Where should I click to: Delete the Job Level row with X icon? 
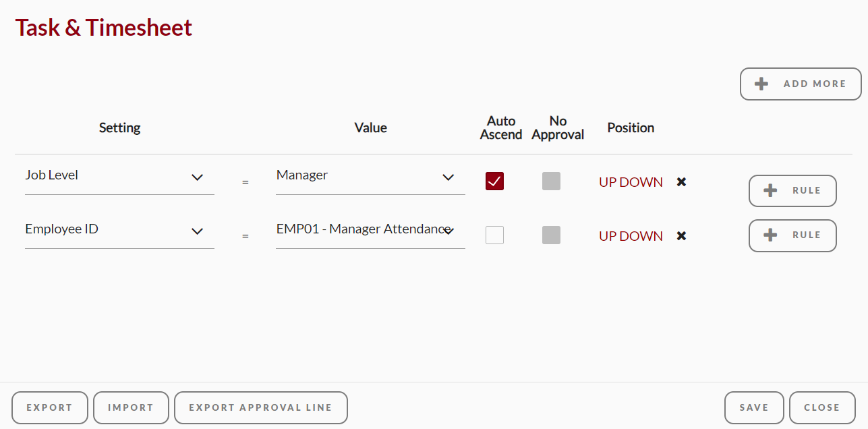(681, 182)
